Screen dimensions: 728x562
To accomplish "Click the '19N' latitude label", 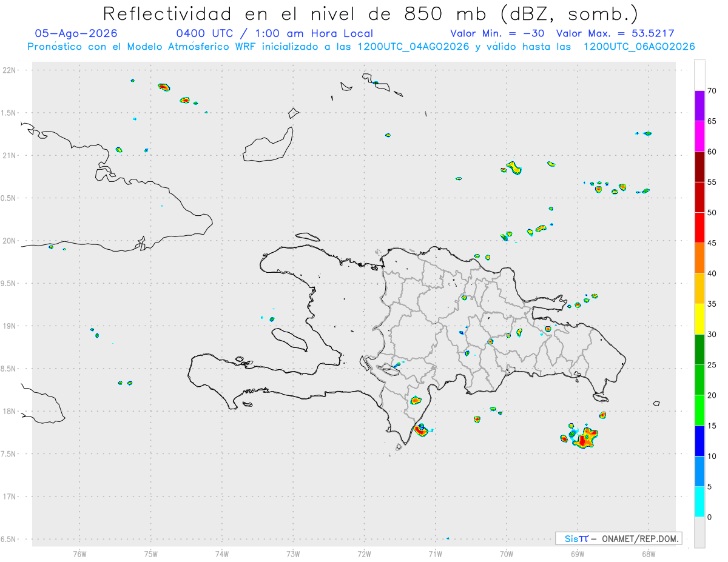I will pyautogui.click(x=10, y=326).
